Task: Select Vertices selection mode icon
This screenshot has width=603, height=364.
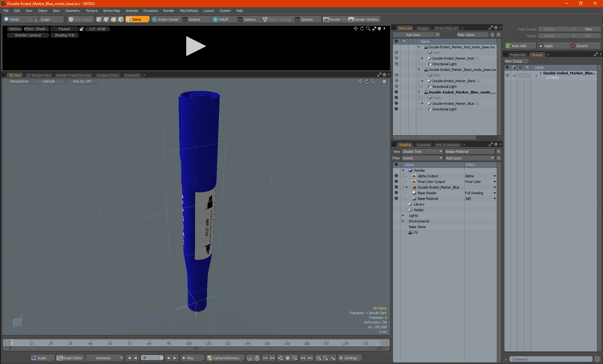Action: (99, 19)
